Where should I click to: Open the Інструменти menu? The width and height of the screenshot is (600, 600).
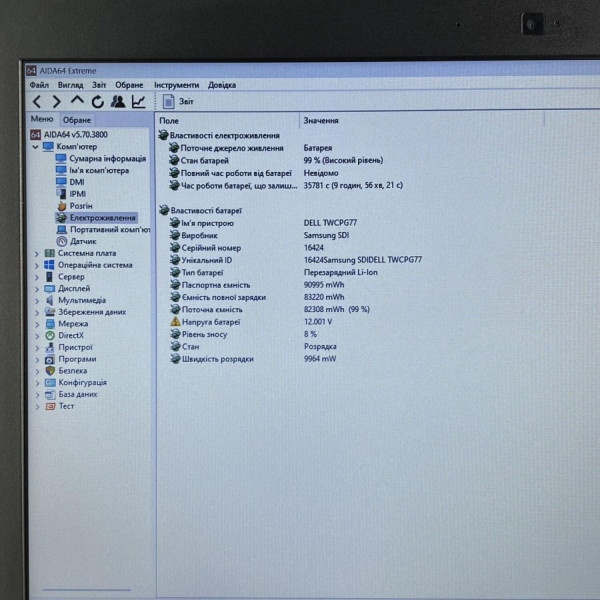[176, 85]
